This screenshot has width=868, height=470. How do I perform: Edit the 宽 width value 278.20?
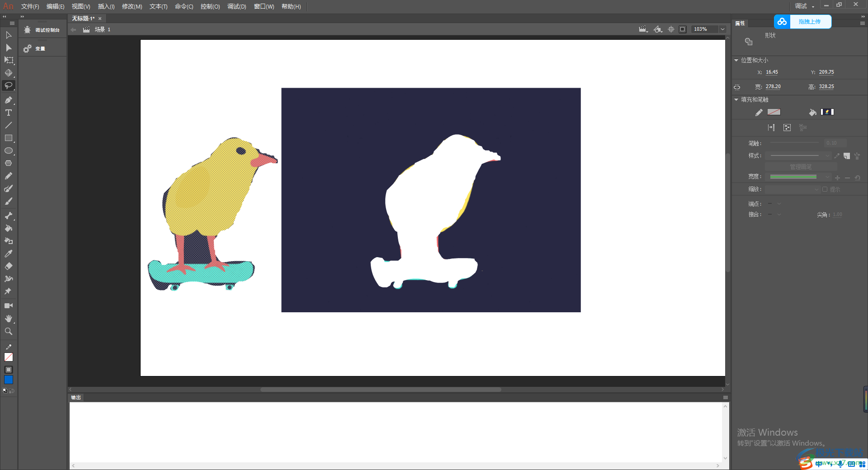[x=773, y=87]
